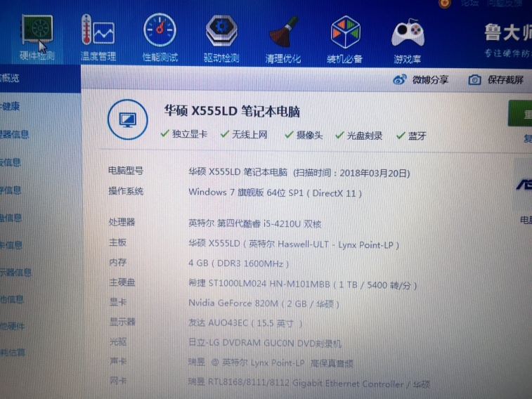This screenshot has height=399, width=532.
Task: Open the 装机必备 cube icon
Action: 345,39
